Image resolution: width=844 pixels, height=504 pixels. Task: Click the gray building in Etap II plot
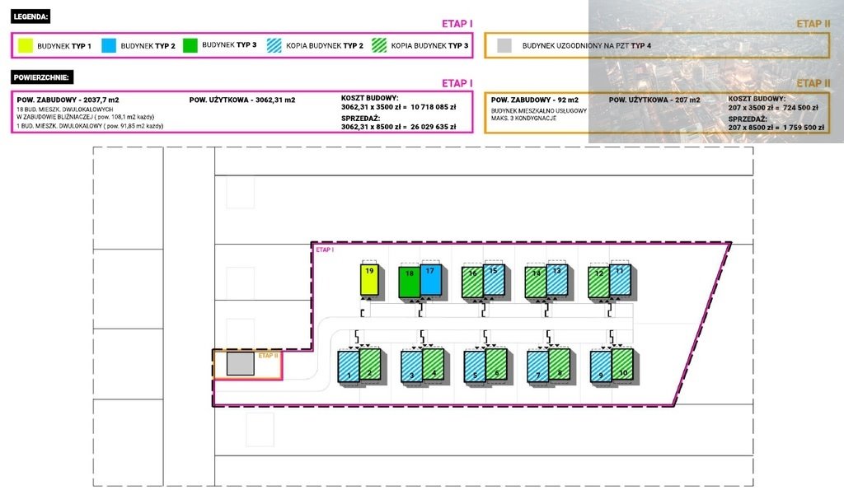pos(240,364)
